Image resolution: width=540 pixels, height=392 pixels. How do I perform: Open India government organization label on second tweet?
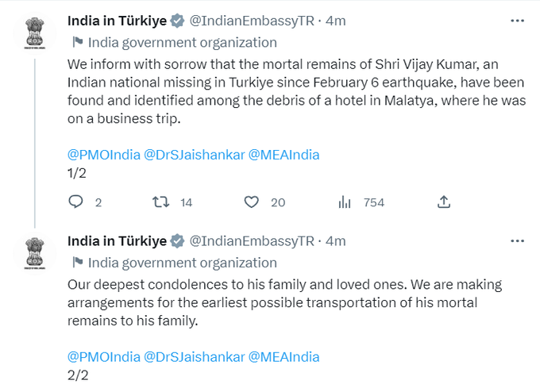tap(183, 263)
